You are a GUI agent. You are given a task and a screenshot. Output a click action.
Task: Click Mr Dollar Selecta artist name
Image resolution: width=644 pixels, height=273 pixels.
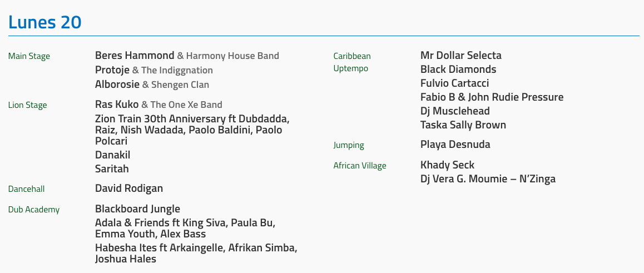[460, 56]
